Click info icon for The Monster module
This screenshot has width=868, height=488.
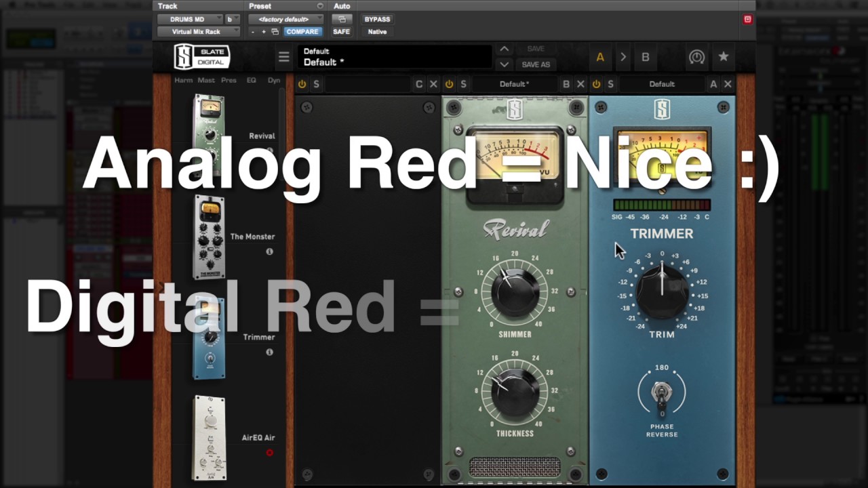pyautogui.click(x=269, y=251)
